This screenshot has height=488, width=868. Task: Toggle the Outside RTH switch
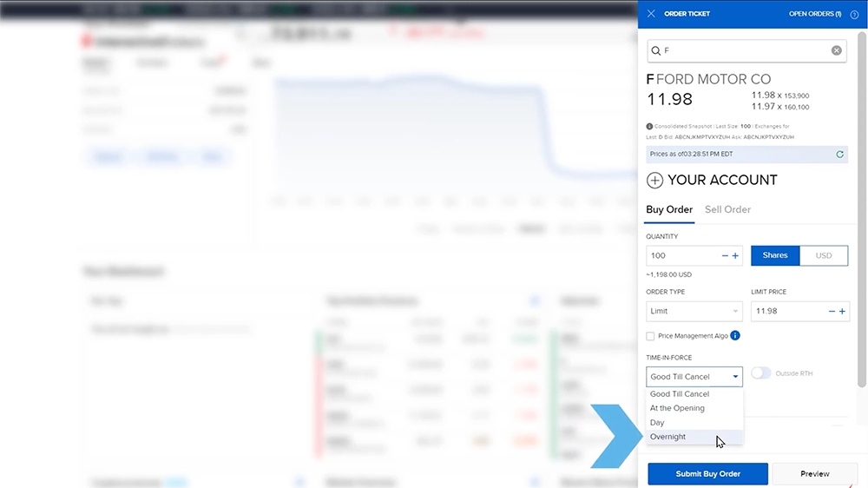pyautogui.click(x=760, y=373)
